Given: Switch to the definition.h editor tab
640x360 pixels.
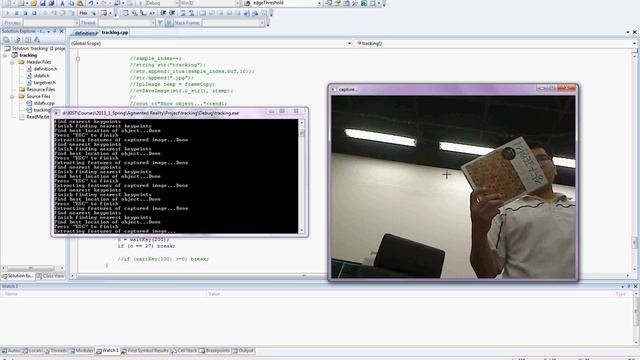Looking at the screenshot, I should pyautogui.click(x=85, y=33).
